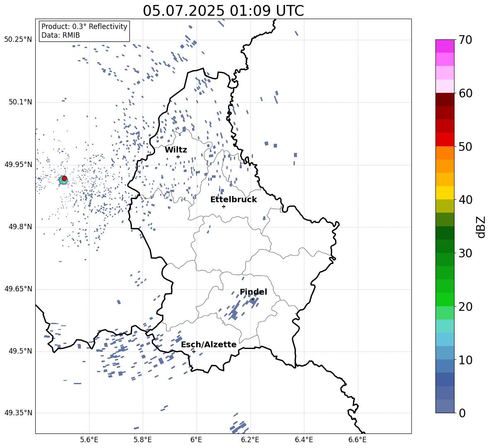Click the 30 colorbar tick value
Image resolution: width=491 pixels, height=448 pixels.
[x=465, y=253]
